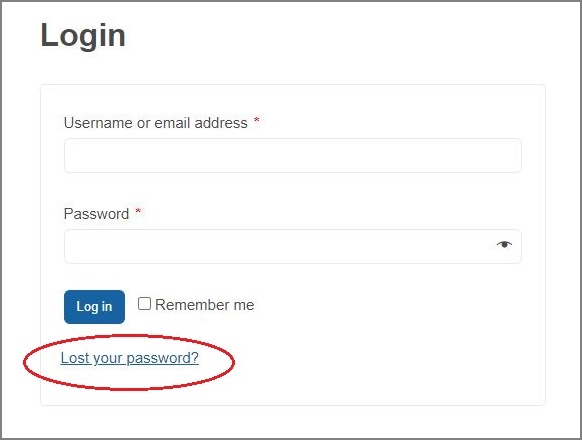Tick the Remember me checkbox
This screenshot has height=440, width=582.
(x=144, y=304)
